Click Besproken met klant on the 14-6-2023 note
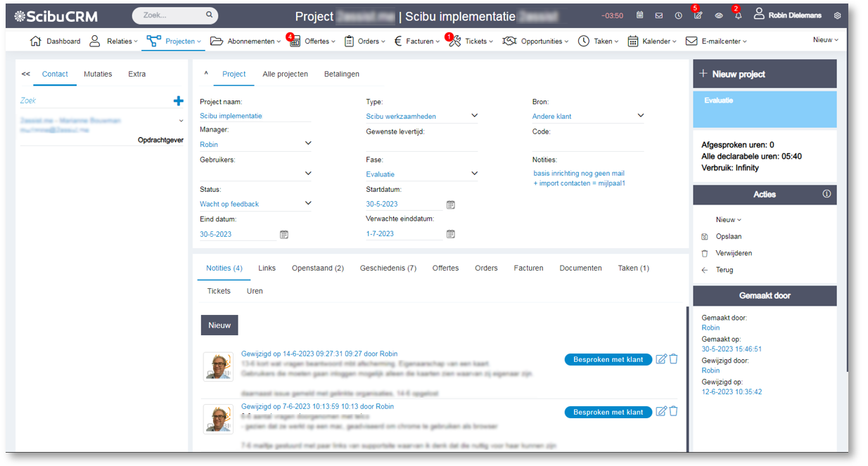The width and height of the screenshot is (868, 466). pos(608,360)
